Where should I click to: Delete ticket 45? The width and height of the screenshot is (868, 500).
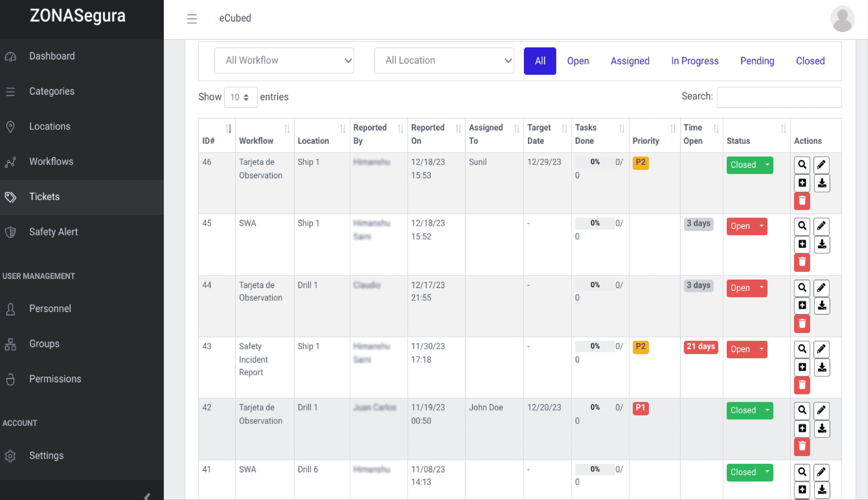coord(802,262)
